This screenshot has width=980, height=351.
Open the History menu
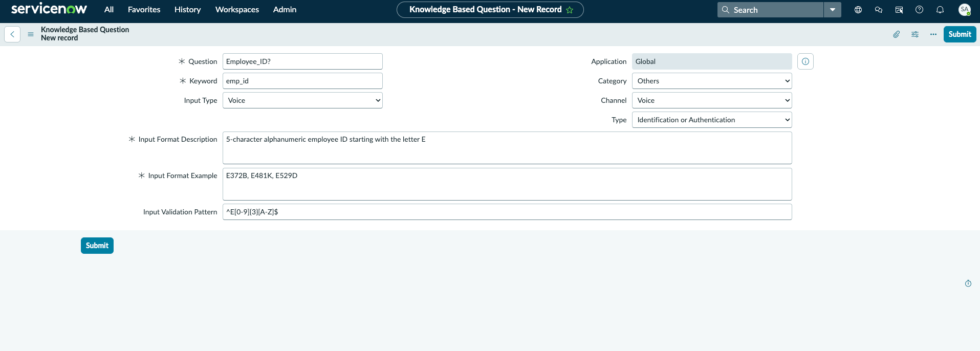point(187,10)
